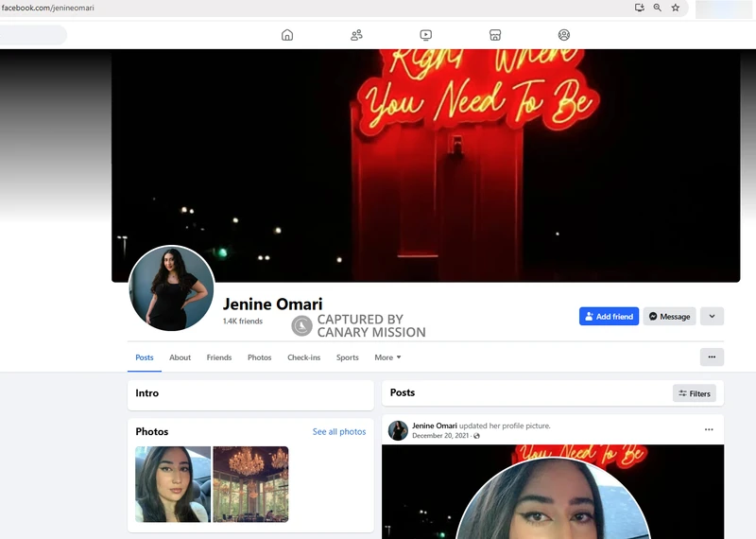Open the Friends icon in top navigation

[x=356, y=35]
